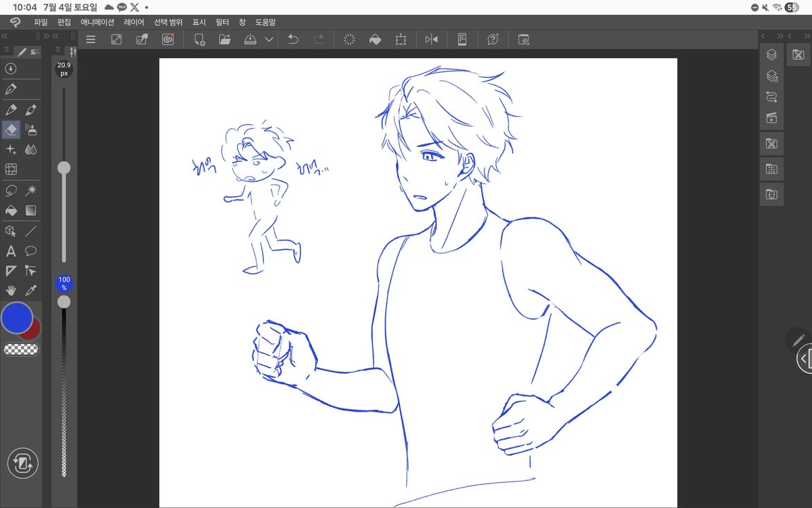Open the tool palette hamburger menu
Viewport: 812px width, 508px height.
coord(6,51)
